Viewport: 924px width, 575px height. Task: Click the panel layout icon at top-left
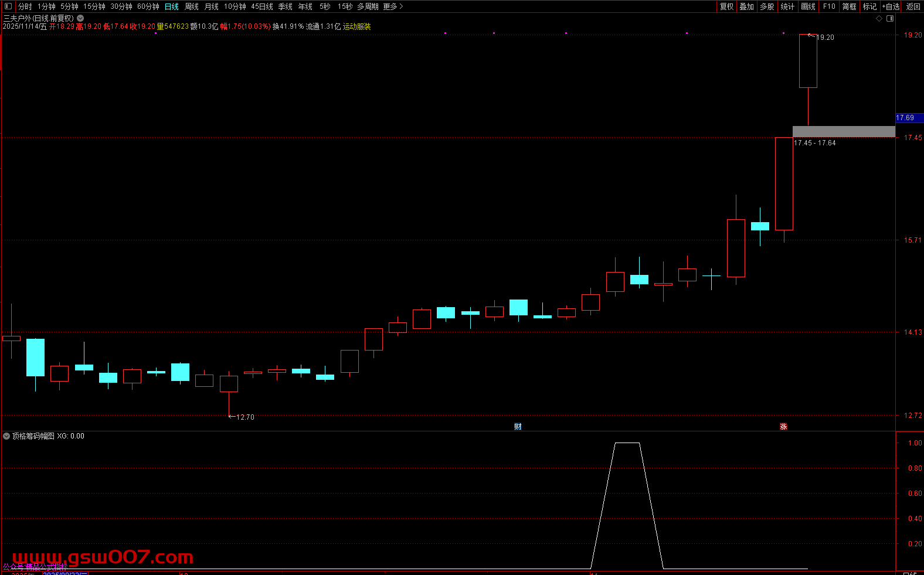8,6
